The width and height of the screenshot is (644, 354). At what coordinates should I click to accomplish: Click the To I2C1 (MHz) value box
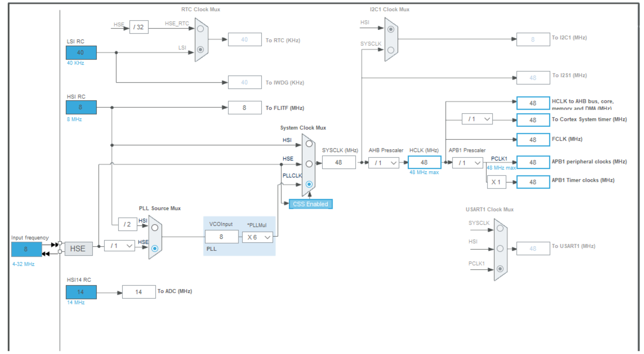coord(533,40)
